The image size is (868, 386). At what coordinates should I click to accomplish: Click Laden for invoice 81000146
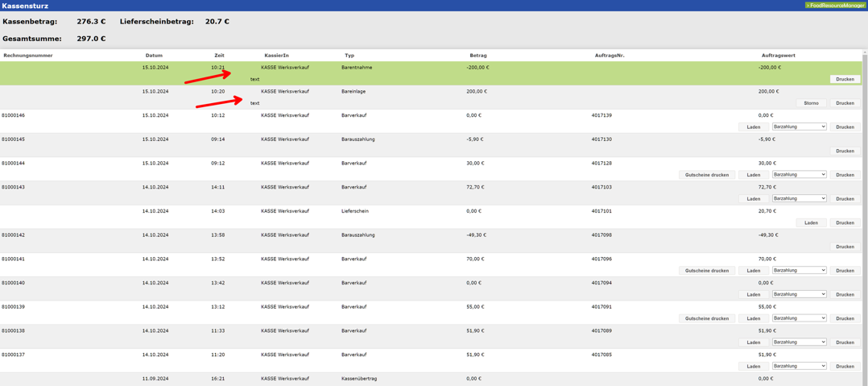coord(753,127)
